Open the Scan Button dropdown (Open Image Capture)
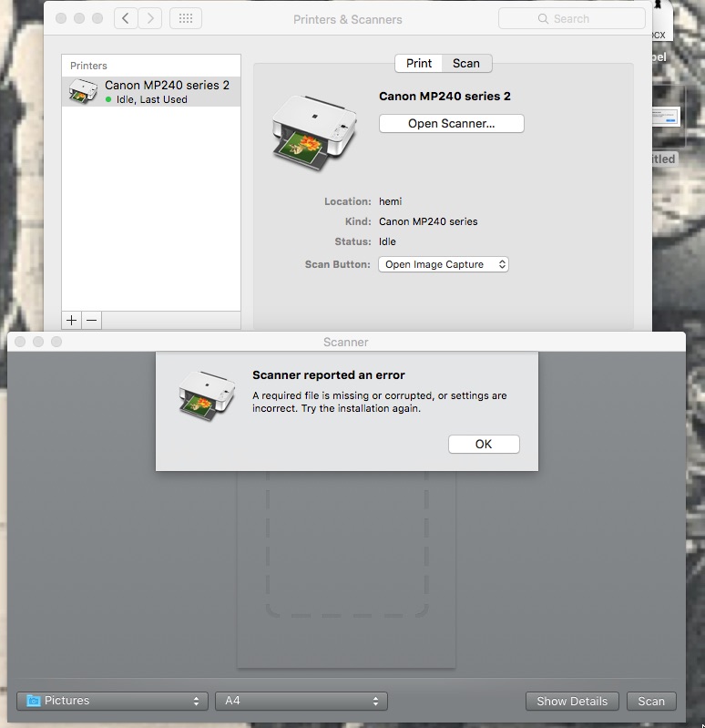 [x=444, y=264]
